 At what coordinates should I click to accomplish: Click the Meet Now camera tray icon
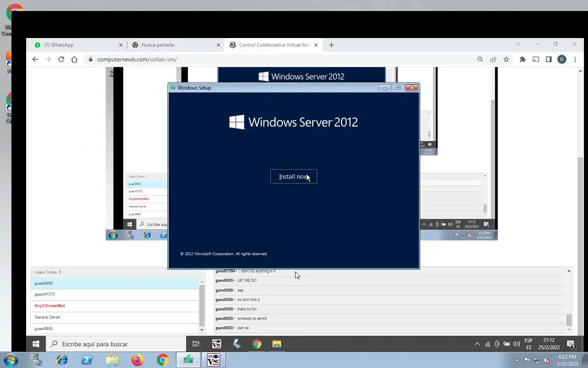(497, 344)
